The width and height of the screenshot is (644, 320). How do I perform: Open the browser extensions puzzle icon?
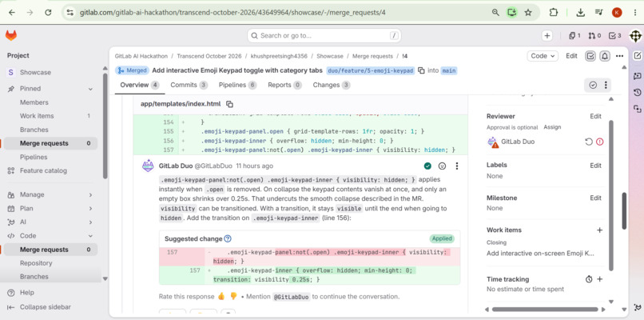(x=553, y=12)
